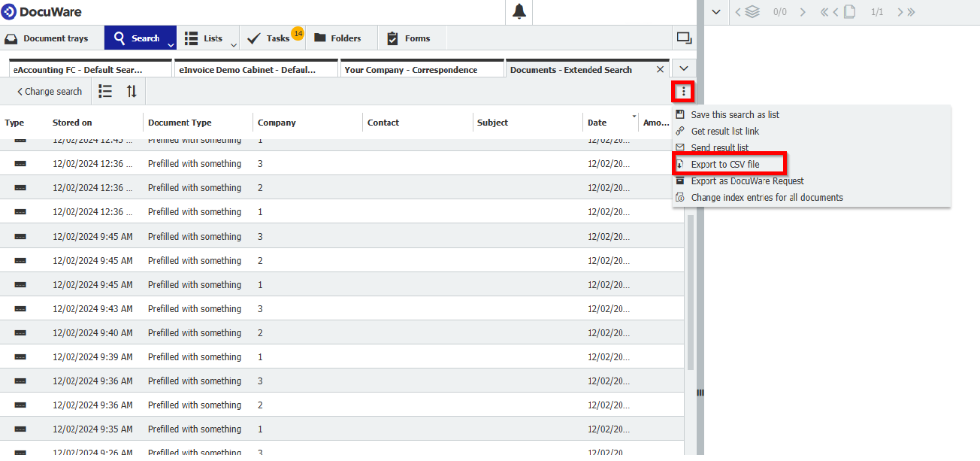
Task: Jump to last page in viewer
Action: 911,11
